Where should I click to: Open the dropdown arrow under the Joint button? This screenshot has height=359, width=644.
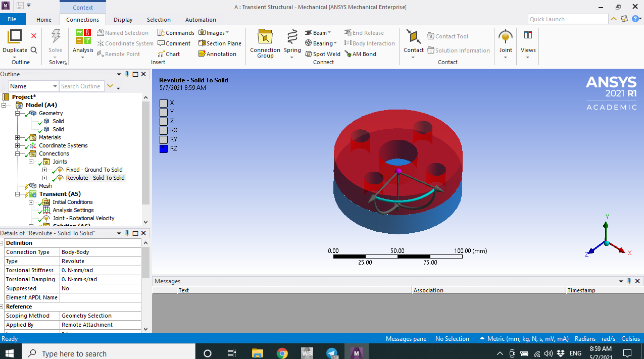coord(506,58)
